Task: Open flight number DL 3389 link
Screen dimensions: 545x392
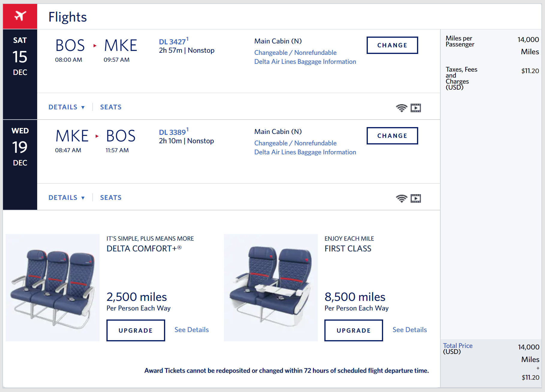Action: (x=172, y=132)
